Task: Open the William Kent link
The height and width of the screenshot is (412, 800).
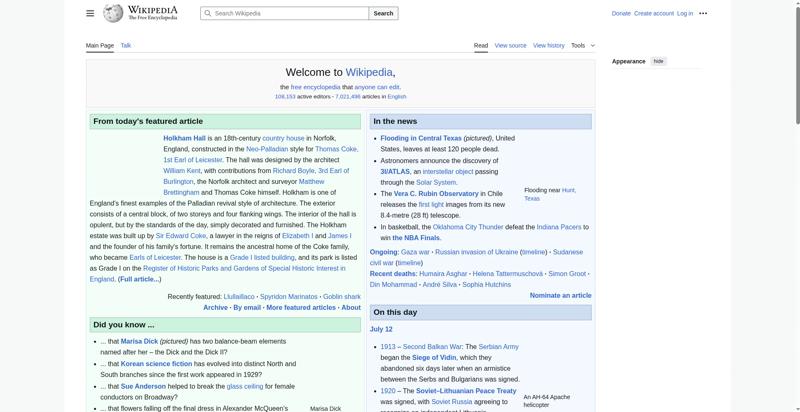Action: point(182,171)
